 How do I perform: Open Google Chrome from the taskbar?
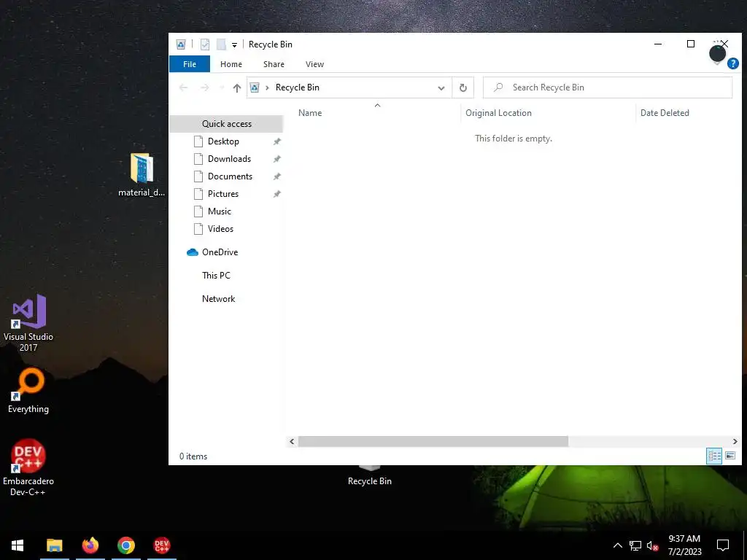point(126,545)
